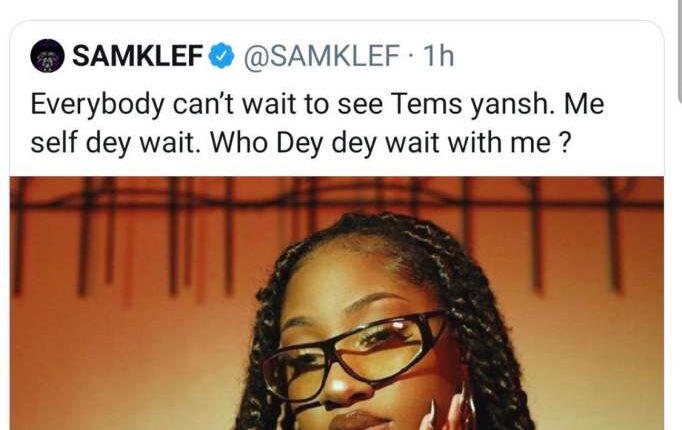
Task: Click the word Tems in the tweet
Action: click(426, 104)
